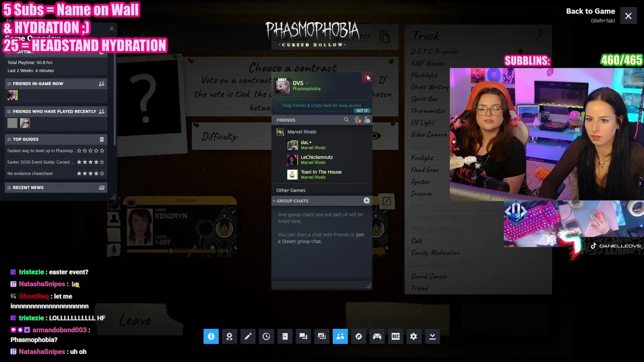The height and width of the screenshot is (362, 644).
Task: Open the Game Overview info button
Action: [211, 336]
